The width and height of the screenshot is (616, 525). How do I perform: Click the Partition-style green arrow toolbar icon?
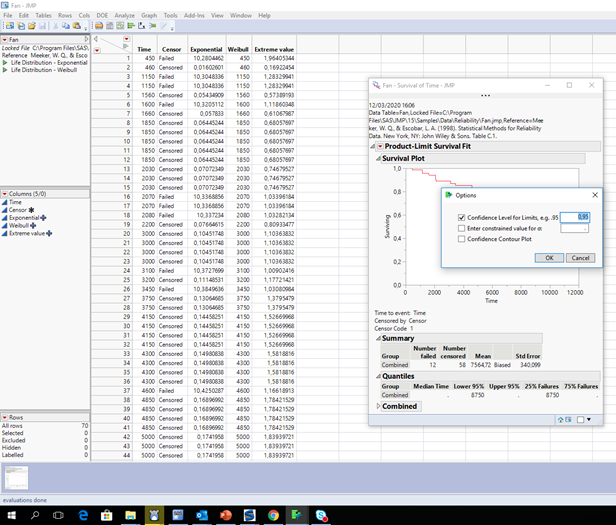[x=152, y=26]
